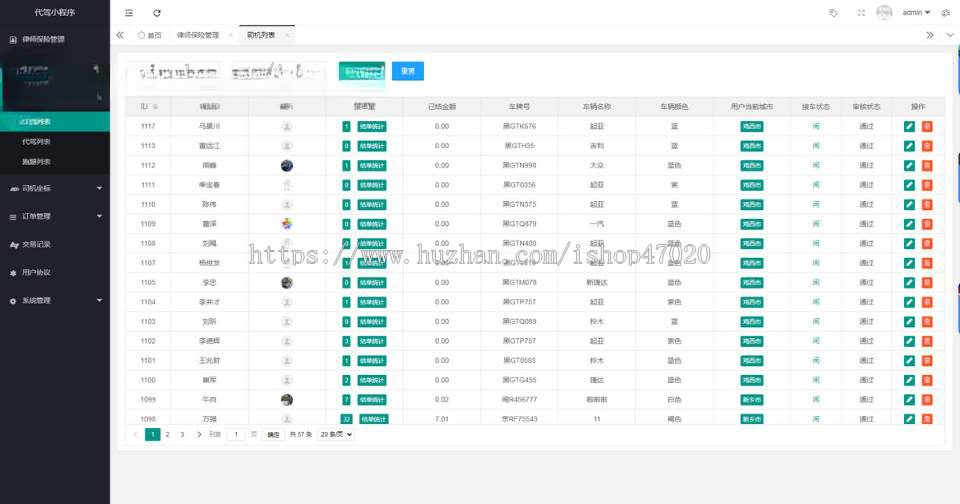Edit driver row 1100

click(x=909, y=380)
